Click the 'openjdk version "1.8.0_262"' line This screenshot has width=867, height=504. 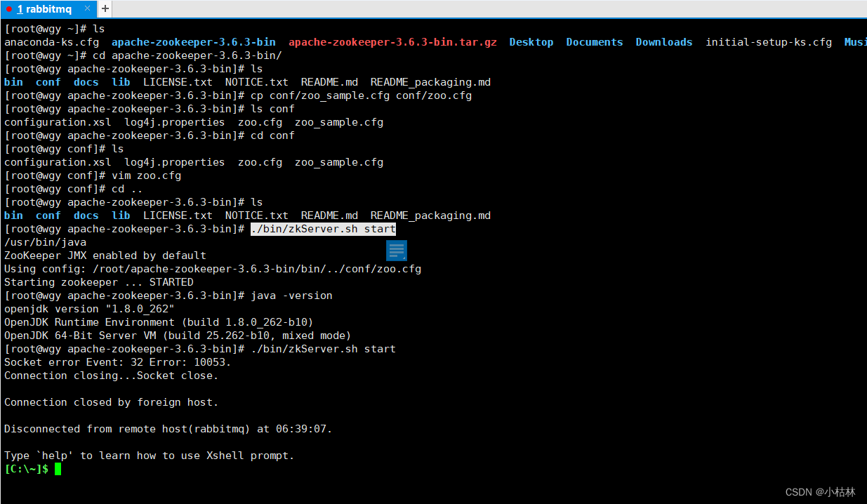coord(89,309)
